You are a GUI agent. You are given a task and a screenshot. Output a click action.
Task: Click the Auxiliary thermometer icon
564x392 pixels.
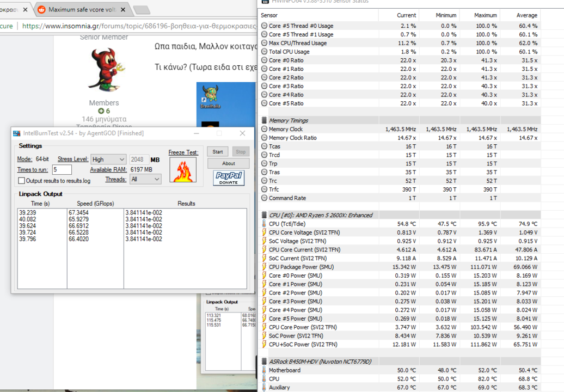265,387
